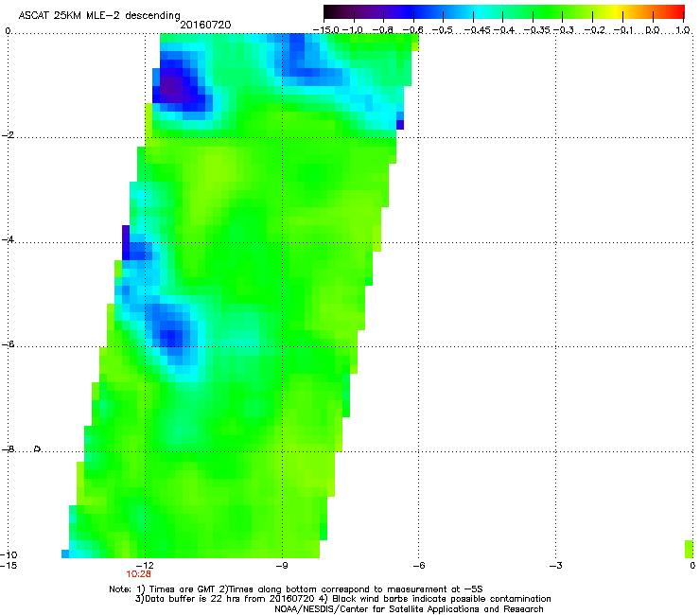Image resolution: width=700 pixels, height=615 pixels.
Task: Click the note line starting 'Note: 1) Times are GMT'
Action: click(x=296, y=589)
